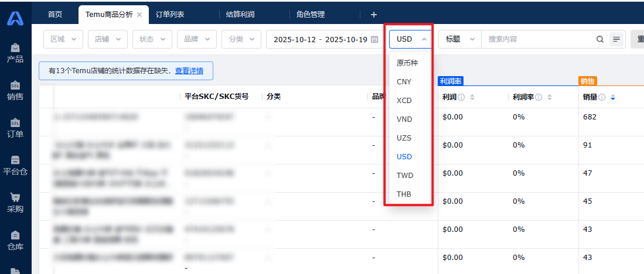Open the 标题 search type dropdown
This screenshot has width=644, height=274.
(x=459, y=39)
